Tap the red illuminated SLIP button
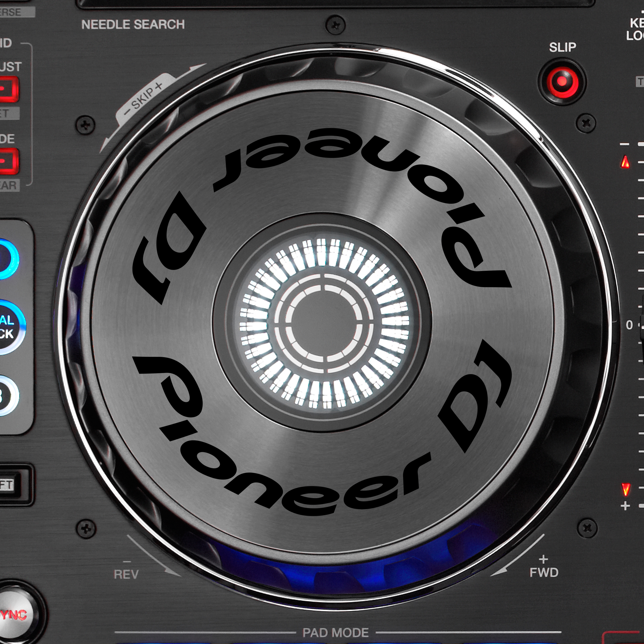The image size is (644, 644). [562, 82]
